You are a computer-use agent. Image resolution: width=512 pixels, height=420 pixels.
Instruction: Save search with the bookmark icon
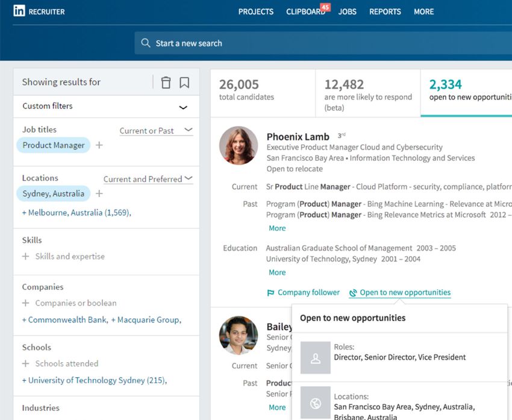(x=184, y=83)
